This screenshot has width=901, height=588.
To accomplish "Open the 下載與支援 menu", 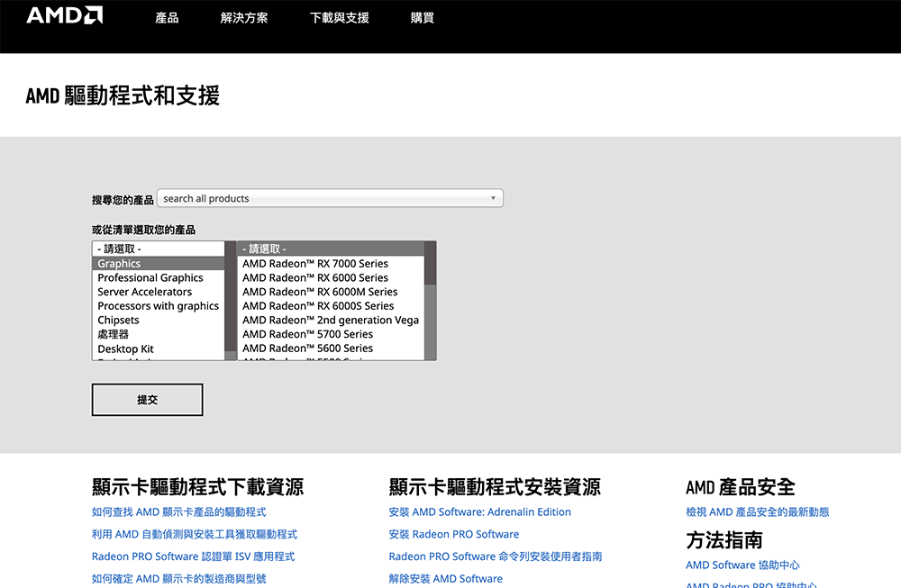I will tap(340, 18).
